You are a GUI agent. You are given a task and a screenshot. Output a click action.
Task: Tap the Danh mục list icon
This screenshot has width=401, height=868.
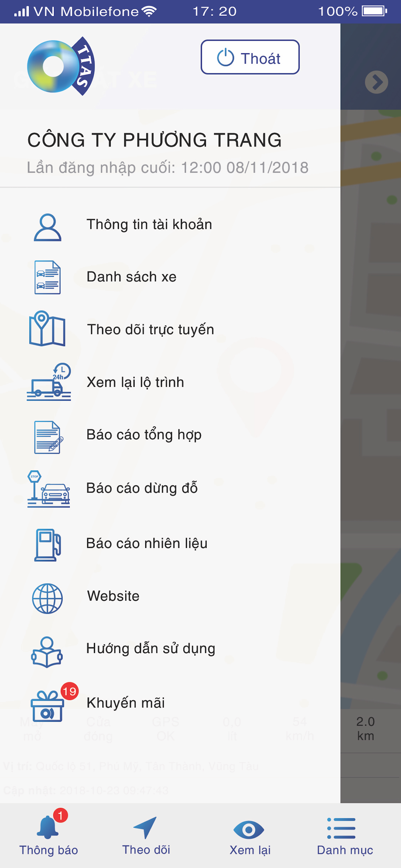341,828
